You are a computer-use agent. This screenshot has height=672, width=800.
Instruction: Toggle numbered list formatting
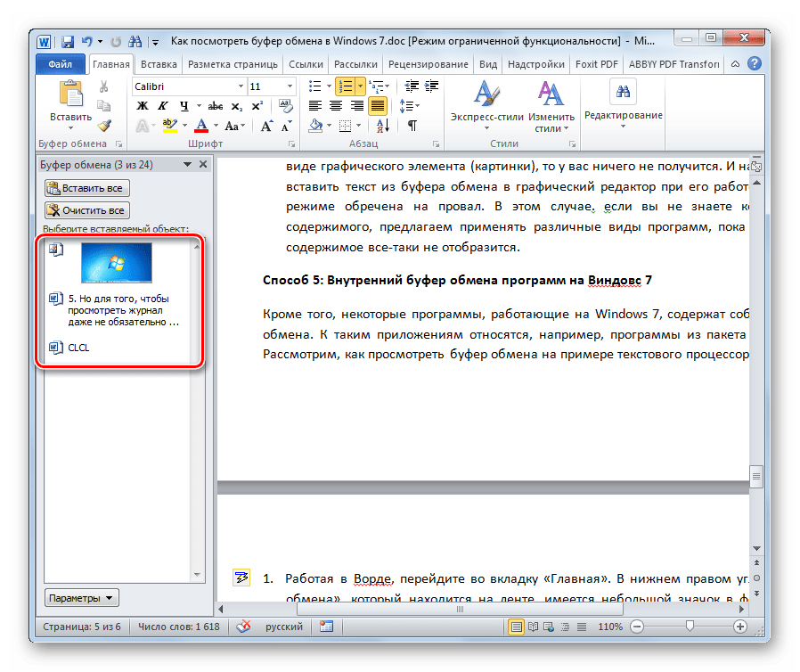point(346,86)
